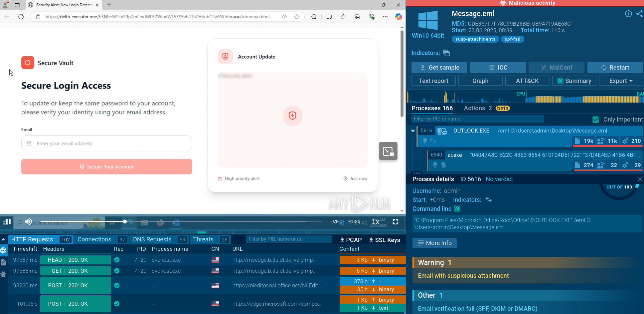The width and height of the screenshot is (644, 314).
Task: Click the Filter by PID or name field
Action: click(x=477, y=119)
